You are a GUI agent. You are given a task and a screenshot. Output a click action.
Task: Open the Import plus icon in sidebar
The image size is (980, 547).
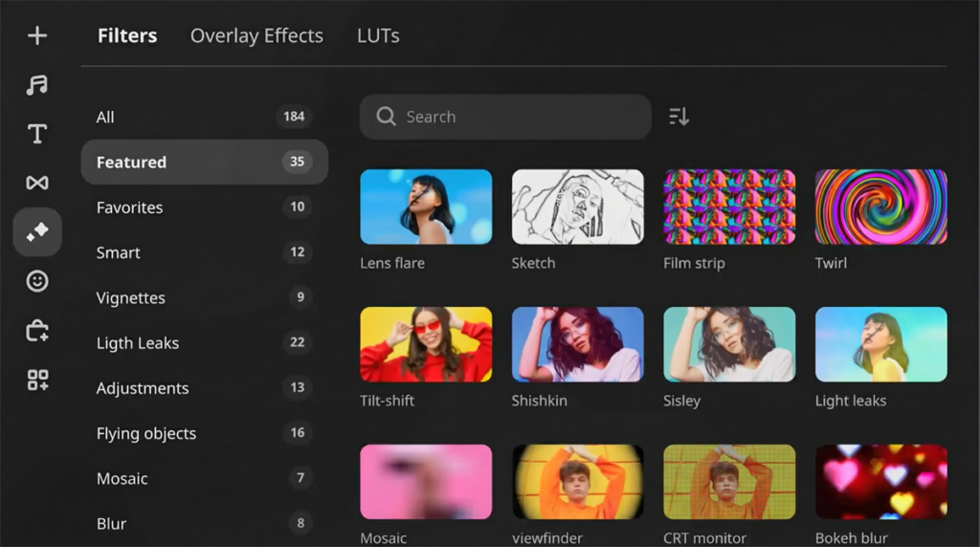37,35
